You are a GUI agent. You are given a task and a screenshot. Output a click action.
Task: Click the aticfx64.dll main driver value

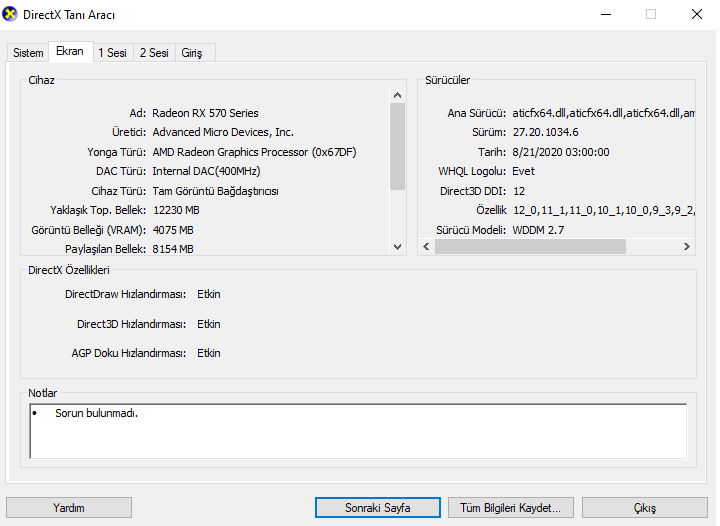pyautogui.click(x=603, y=113)
